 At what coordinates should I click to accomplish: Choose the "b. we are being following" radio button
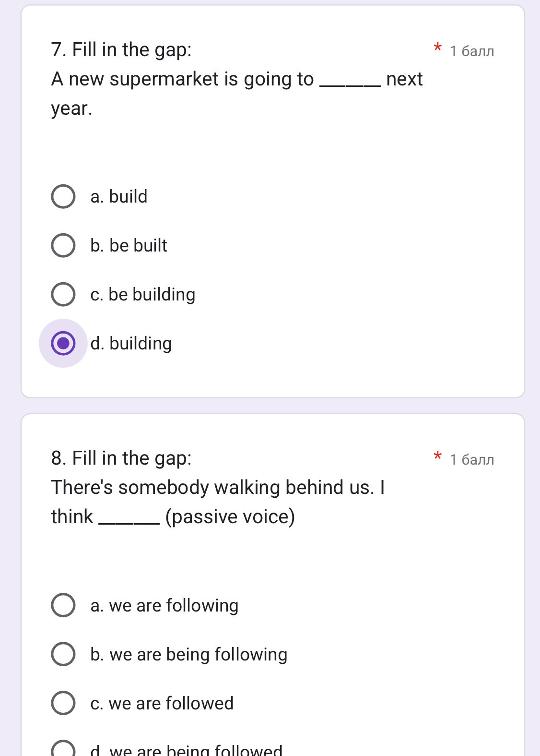pyautogui.click(x=63, y=654)
